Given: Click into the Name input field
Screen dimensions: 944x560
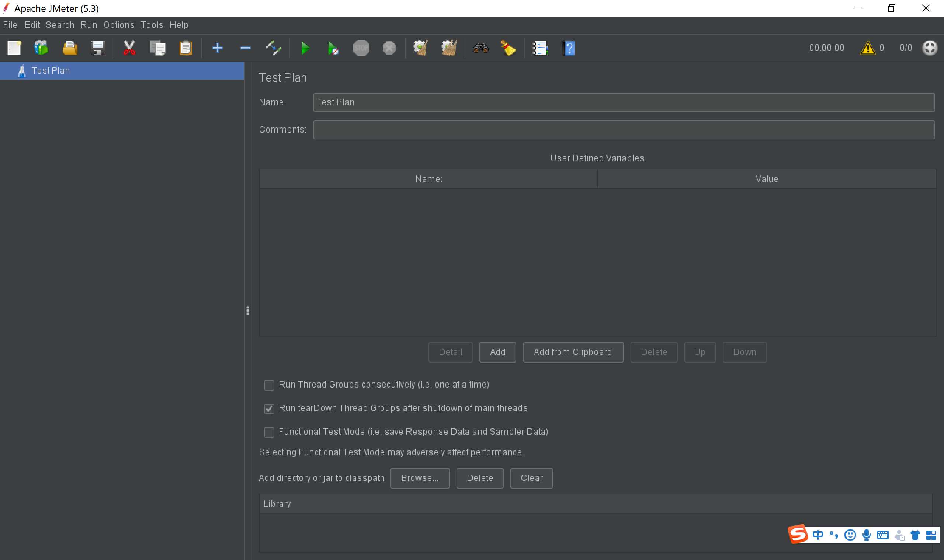Looking at the screenshot, I should pyautogui.click(x=624, y=102).
